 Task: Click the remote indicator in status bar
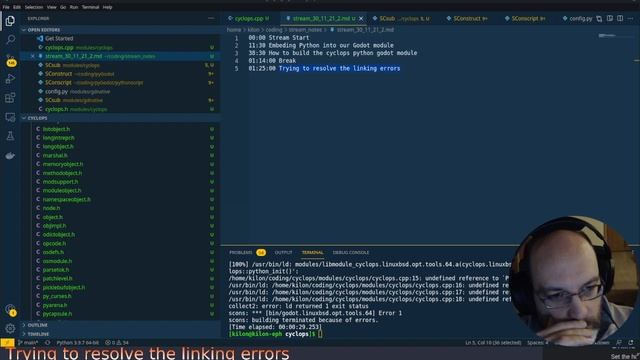click(x=7, y=342)
